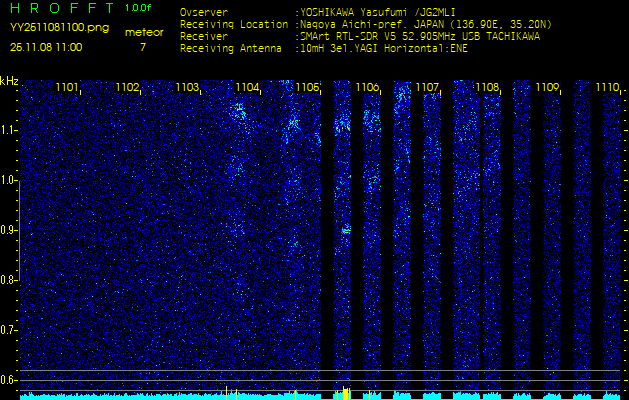Screen dimensions: 629x400
Task: Click the 0.7 frequency axis label
Action: pos(8,330)
